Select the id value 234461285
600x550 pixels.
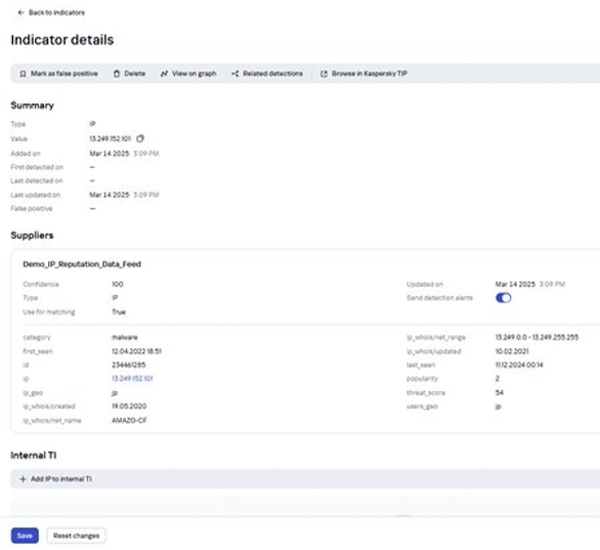tap(129, 365)
